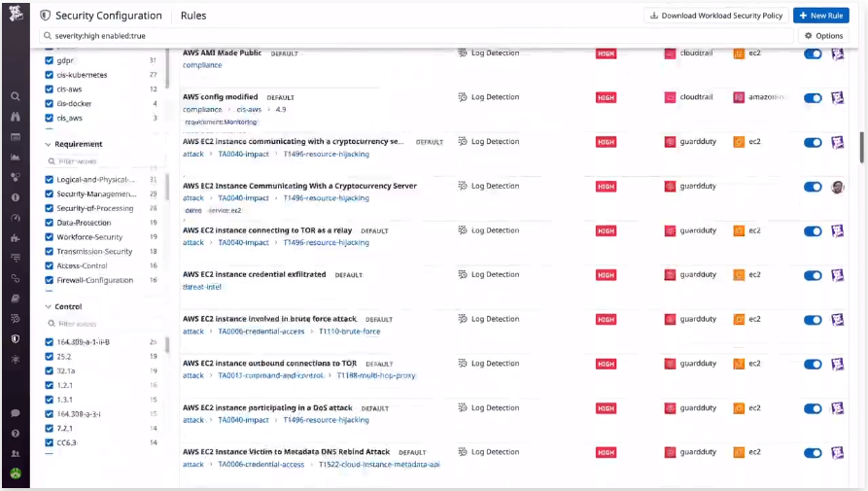Click the cloudtrail icon on AWS AMI Made Public

pos(670,53)
